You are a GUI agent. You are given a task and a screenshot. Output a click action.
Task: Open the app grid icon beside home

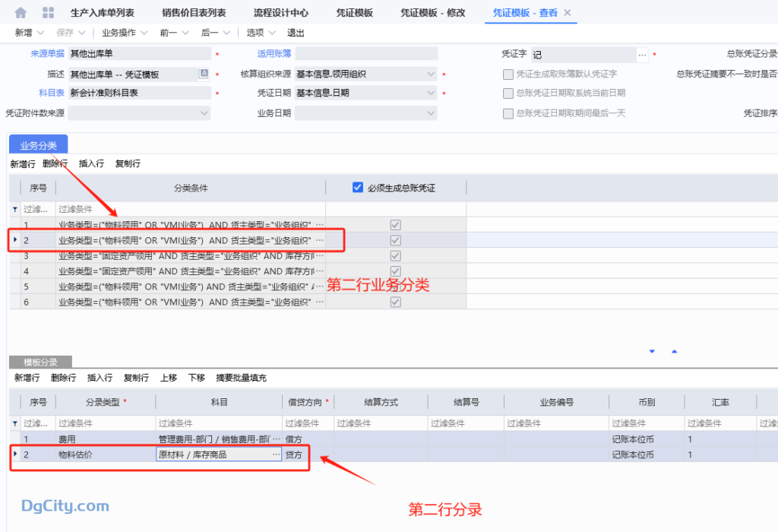click(x=50, y=12)
